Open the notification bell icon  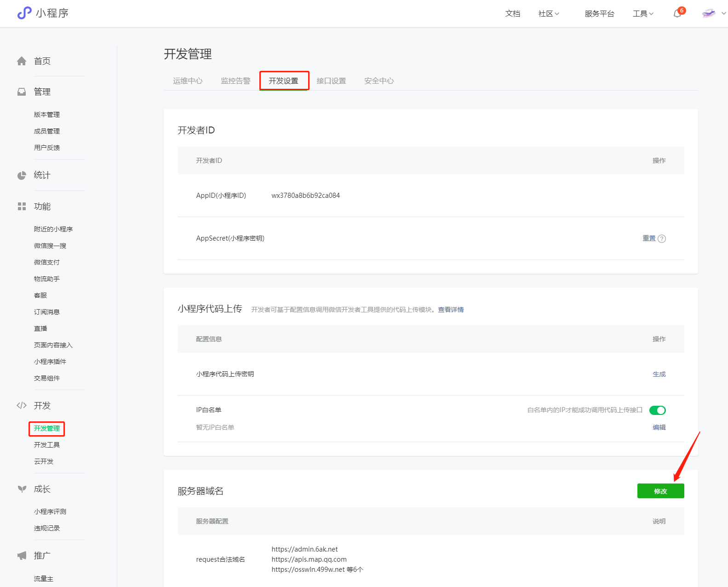[677, 14]
